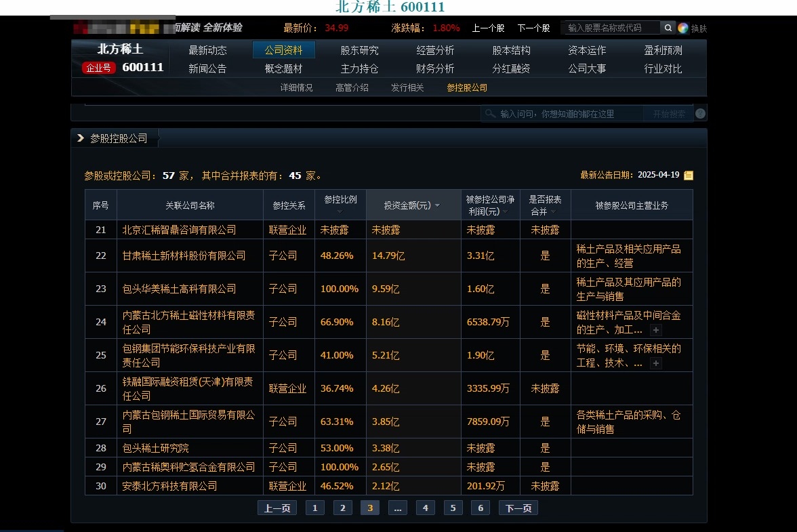Click the 被参股公司主营业务 column header
The image size is (797, 532).
click(x=632, y=205)
